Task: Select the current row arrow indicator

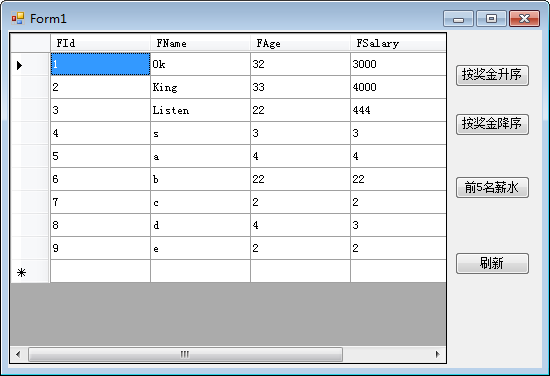Action: click(x=19, y=65)
